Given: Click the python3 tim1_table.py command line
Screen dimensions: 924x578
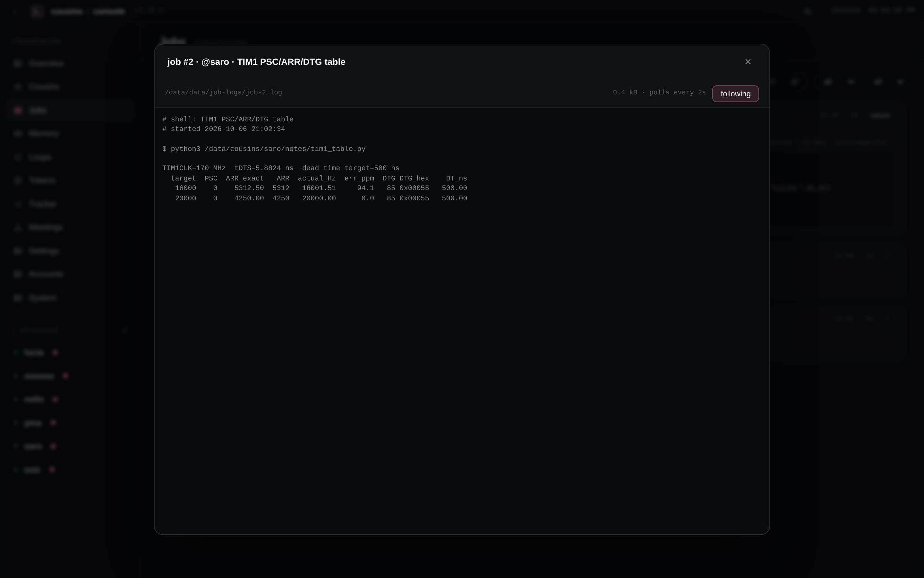Looking at the screenshot, I should 264,149.
